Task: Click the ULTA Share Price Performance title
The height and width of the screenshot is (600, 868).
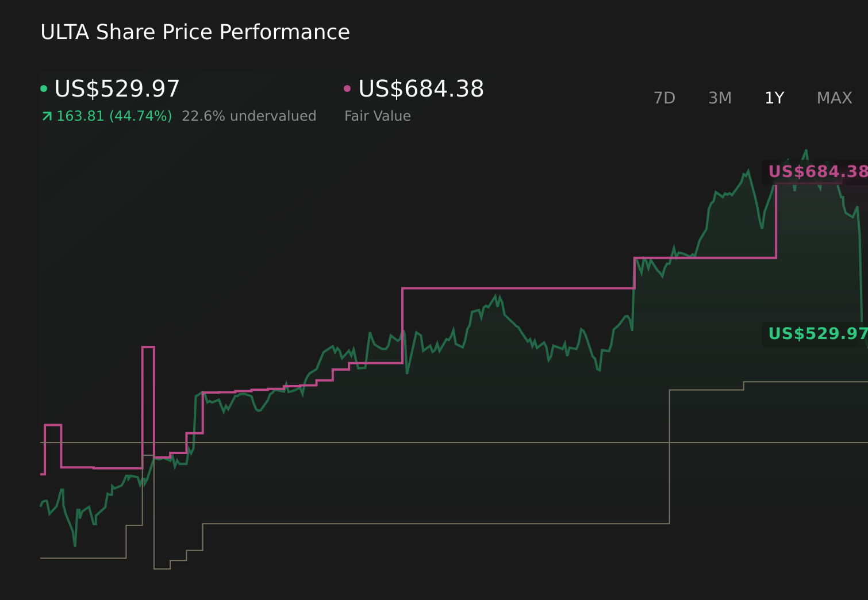Action: click(195, 32)
